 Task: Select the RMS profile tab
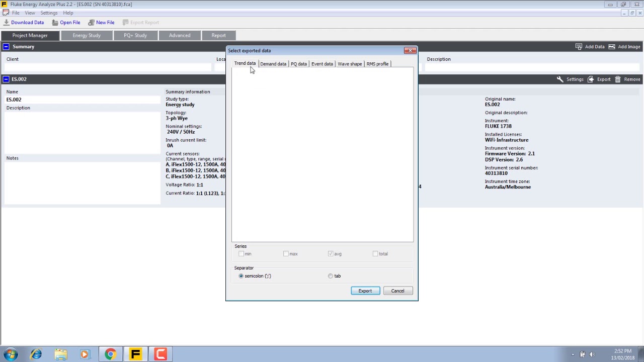pyautogui.click(x=377, y=64)
